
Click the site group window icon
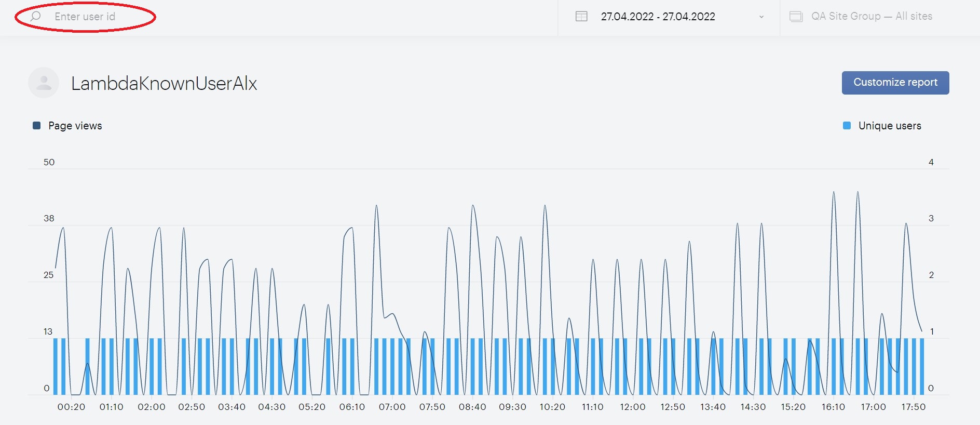click(796, 17)
